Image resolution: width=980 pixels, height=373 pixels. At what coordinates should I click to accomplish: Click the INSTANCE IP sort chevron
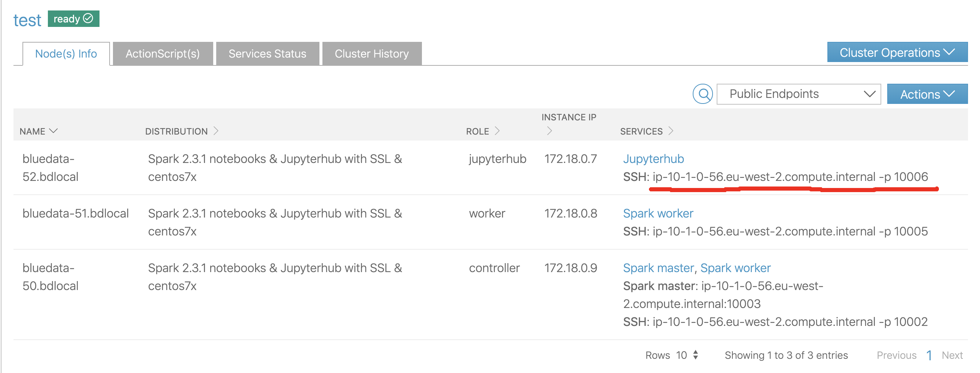pyautogui.click(x=549, y=131)
